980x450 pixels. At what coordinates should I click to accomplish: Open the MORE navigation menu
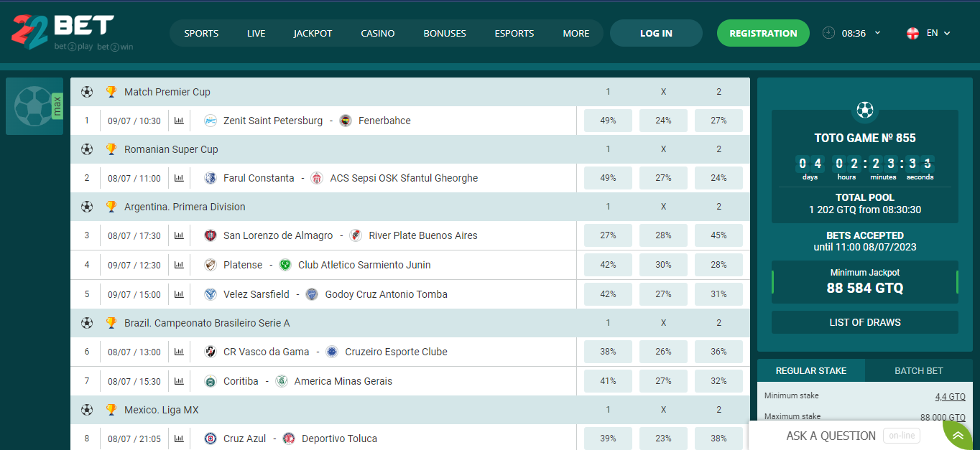coord(576,33)
